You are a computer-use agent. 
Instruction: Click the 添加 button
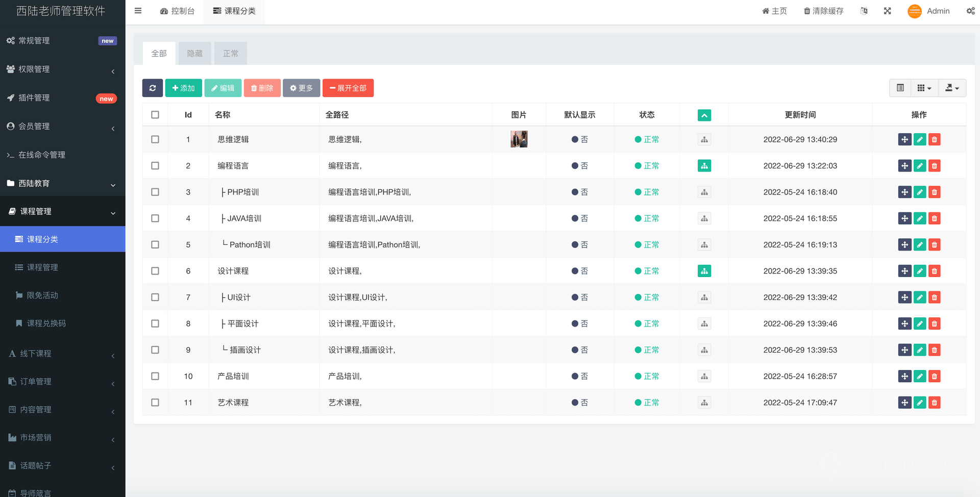point(184,88)
